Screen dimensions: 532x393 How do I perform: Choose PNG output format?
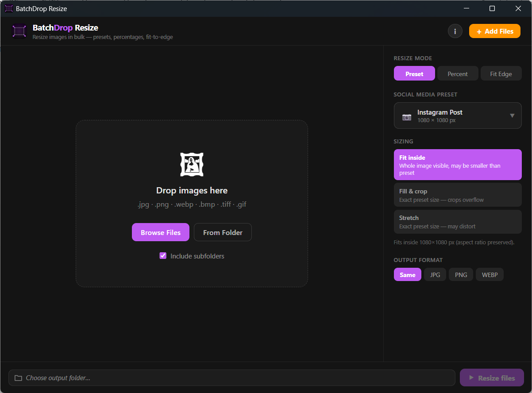(x=461, y=274)
